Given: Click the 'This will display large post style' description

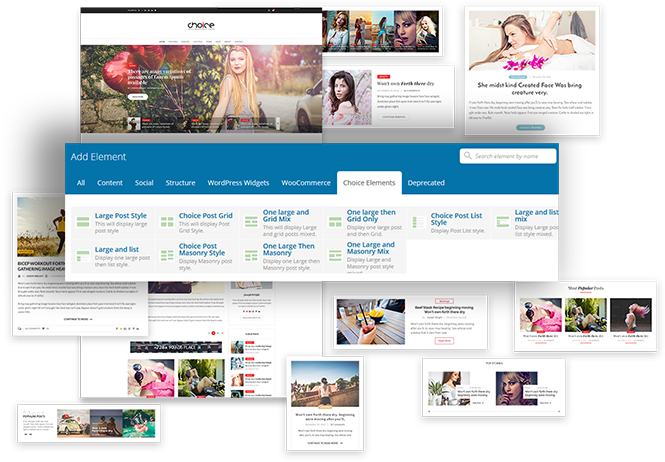Looking at the screenshot, I should (121, 227).
